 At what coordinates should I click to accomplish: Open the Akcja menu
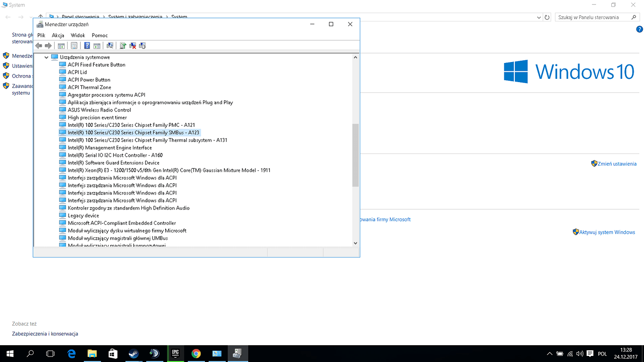point(57,35)
